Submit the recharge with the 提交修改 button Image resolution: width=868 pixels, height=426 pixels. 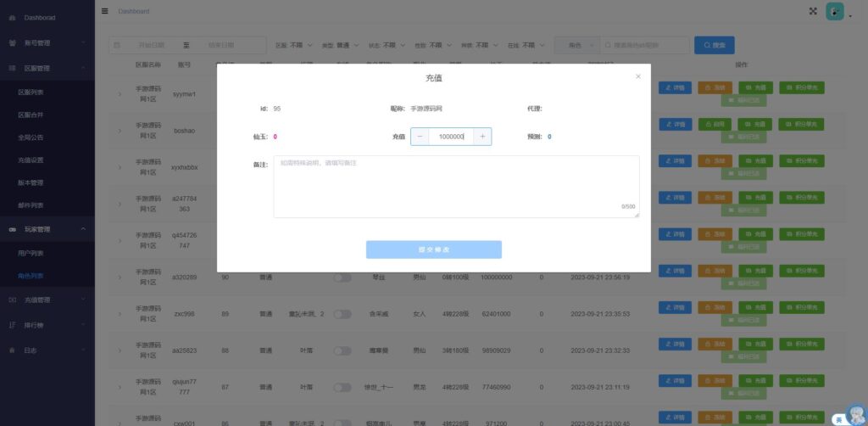pos(433,249)
